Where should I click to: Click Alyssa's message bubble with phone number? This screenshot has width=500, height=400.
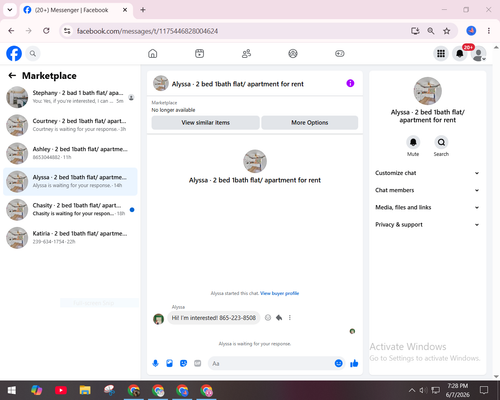tap(214, 318)
